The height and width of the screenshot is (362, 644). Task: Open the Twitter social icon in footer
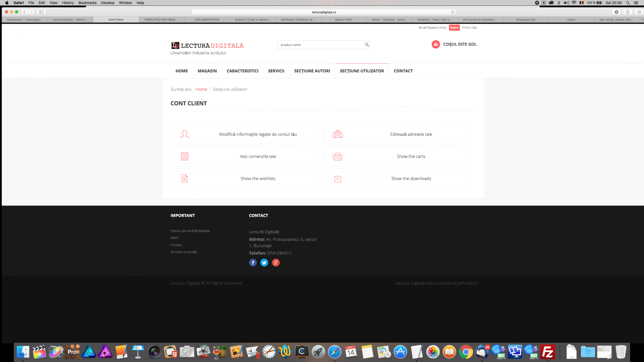click(264, 263)
